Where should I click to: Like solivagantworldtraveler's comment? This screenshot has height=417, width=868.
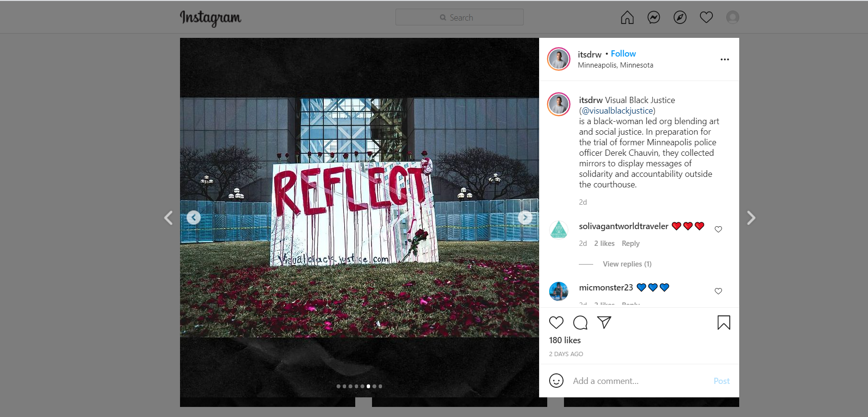pyautogui.click(x=718, y=229)
